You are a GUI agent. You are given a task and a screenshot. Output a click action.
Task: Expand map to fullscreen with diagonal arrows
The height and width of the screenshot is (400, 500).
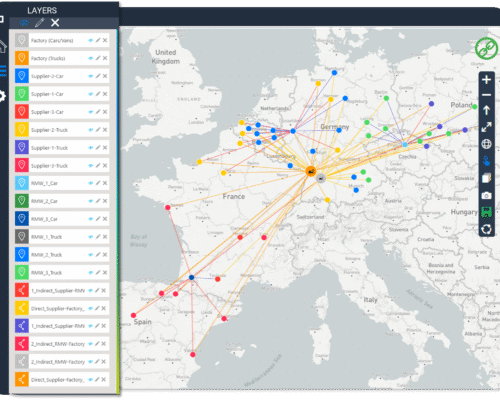coord(486,127)
